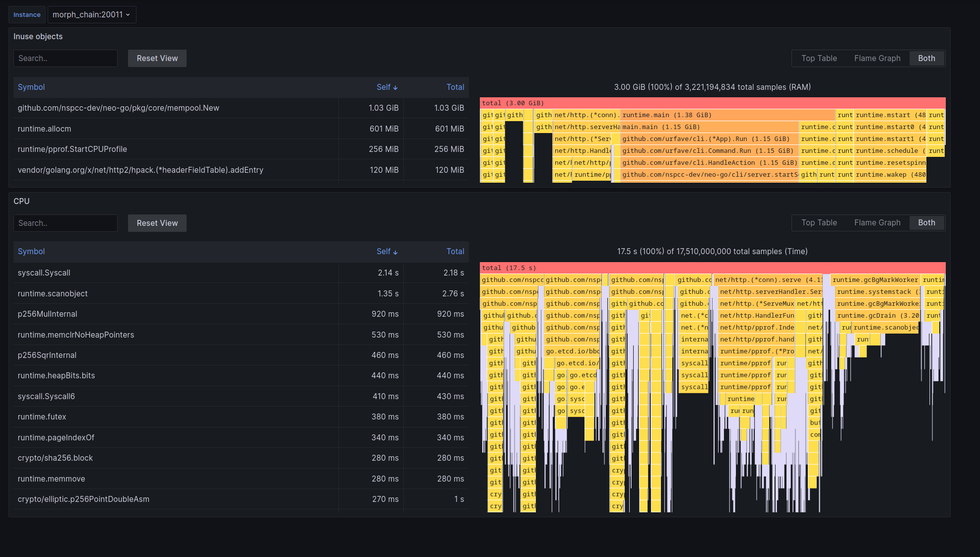Image resolution: width=980 pixels, height=557 pixels.
Task: Sort Inuse objects table by Symbol
Action: pyautogui.click(x=31, y=87)
